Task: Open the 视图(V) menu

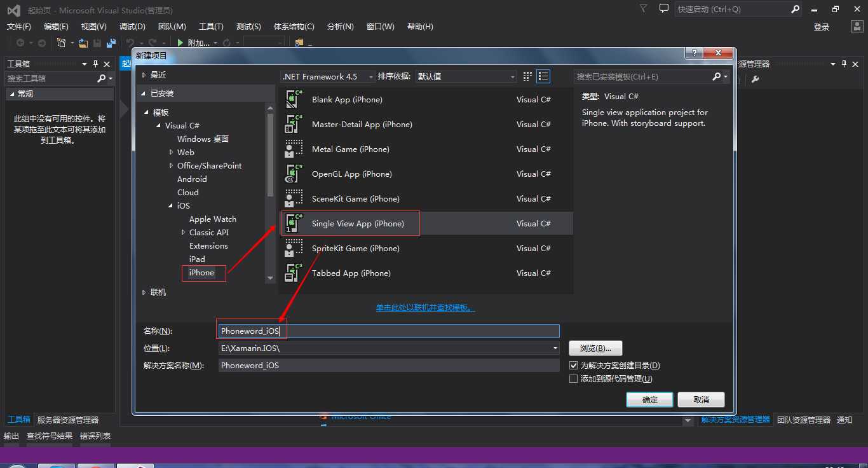Action: [x=94, y=27]
